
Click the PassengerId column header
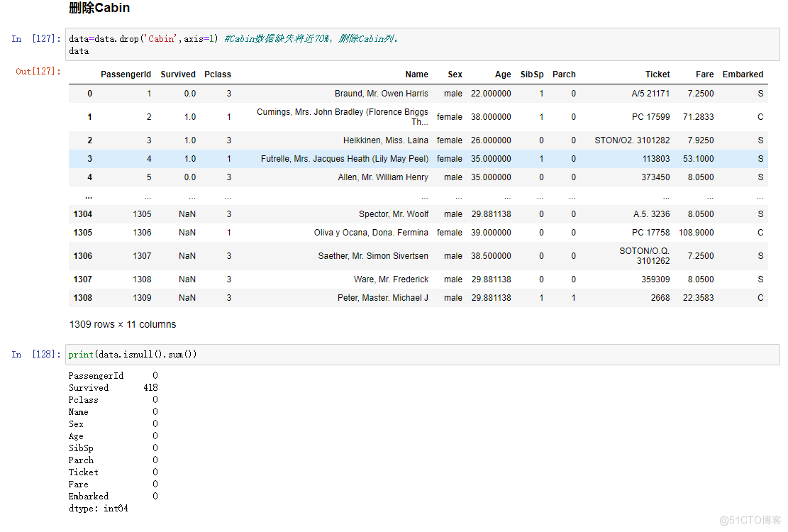click(x=126, y=74)
